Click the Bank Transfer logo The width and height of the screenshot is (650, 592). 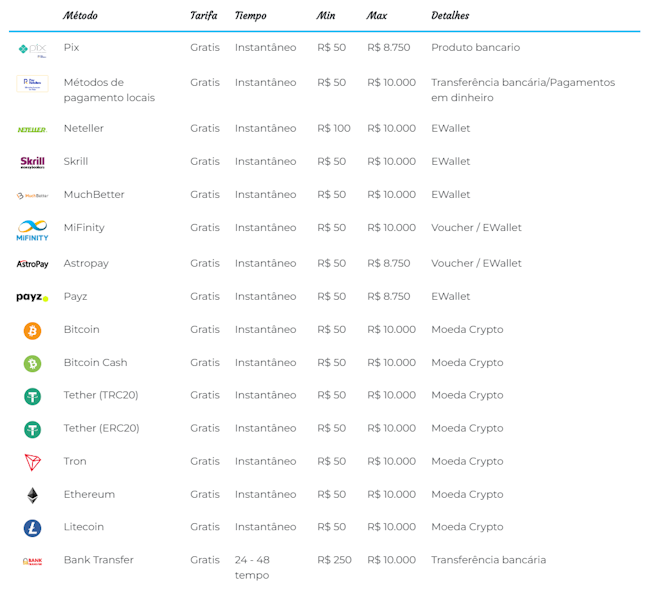32,561
